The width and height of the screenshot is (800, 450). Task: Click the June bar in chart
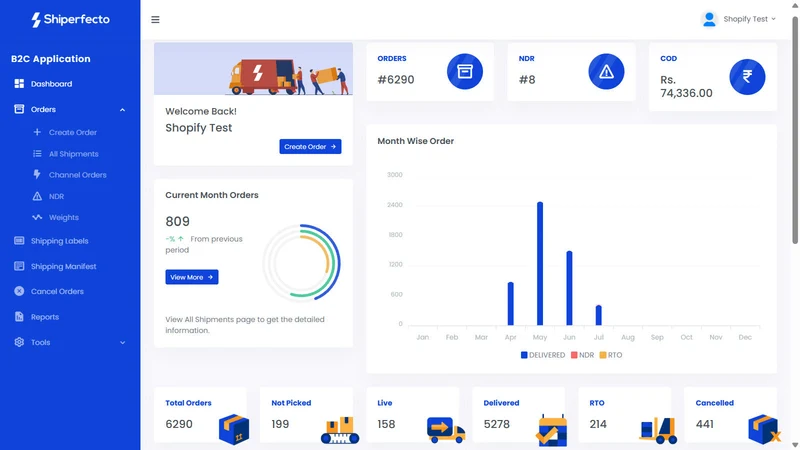(569, 288)
